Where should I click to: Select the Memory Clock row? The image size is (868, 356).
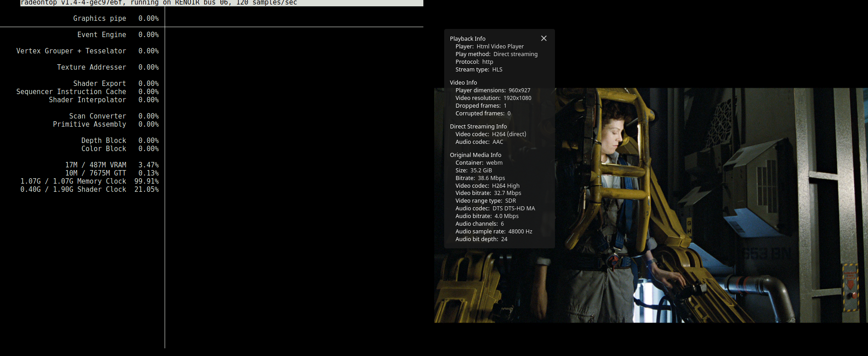[73, 181]
